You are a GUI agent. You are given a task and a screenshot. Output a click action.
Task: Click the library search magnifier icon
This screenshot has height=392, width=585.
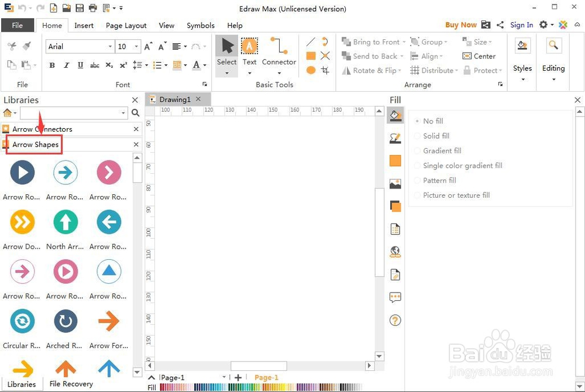(x=136, y=113)
